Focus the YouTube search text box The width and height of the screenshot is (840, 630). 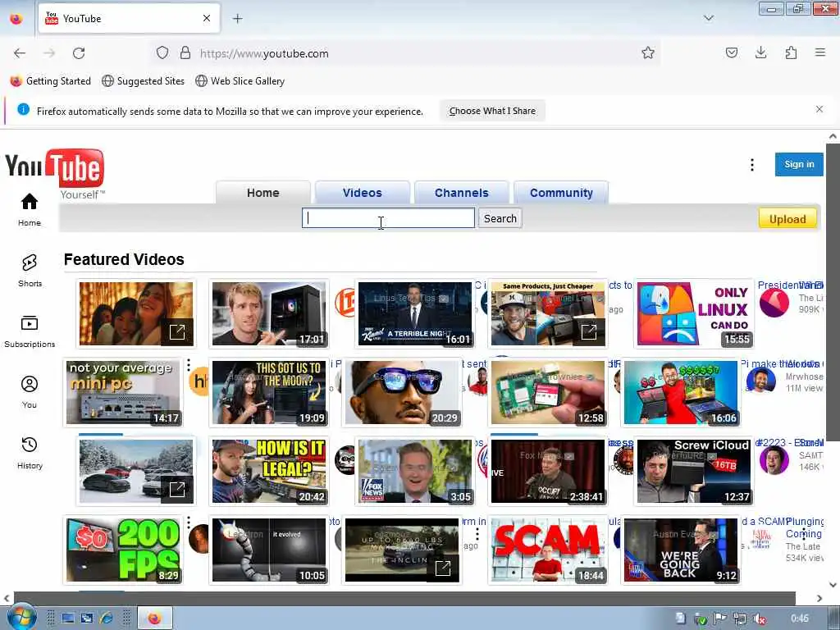click(388, 218)
